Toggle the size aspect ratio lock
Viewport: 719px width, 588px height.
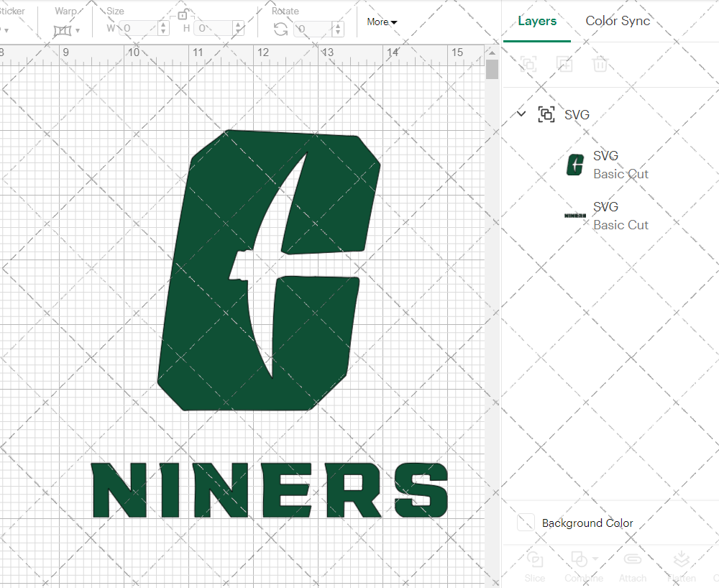182,14
